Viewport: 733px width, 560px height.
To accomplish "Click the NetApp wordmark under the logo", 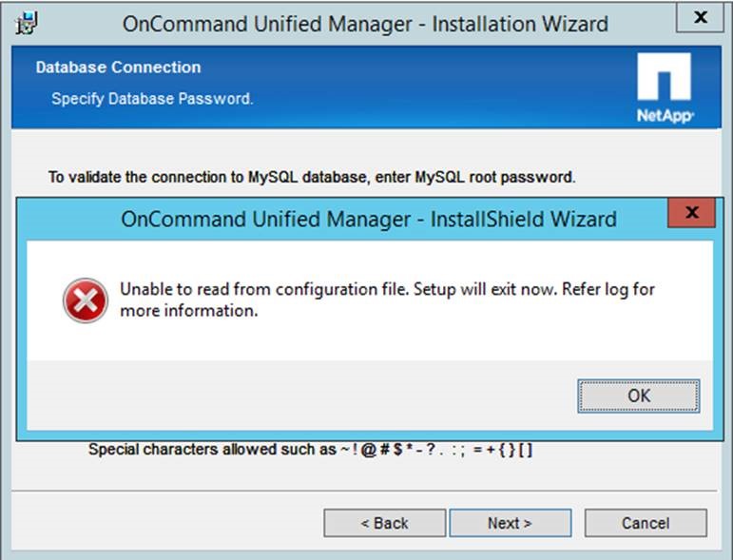I will point(665,115).
